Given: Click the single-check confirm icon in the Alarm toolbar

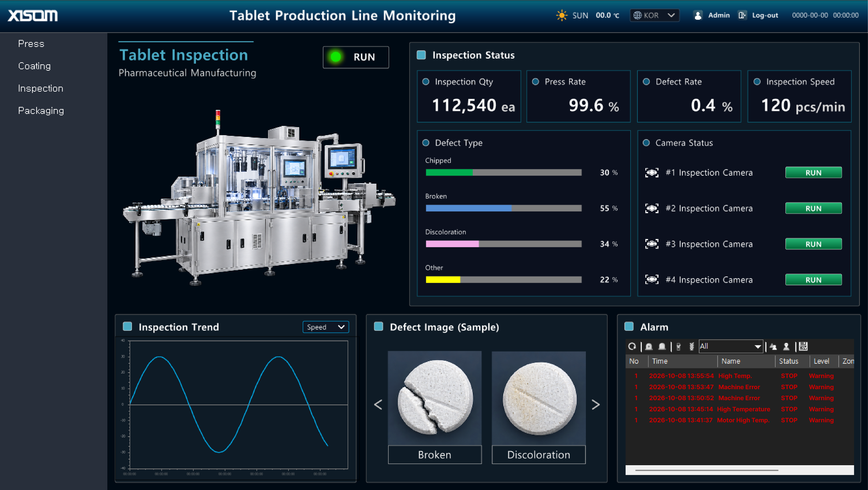Looking at the screenshot, I should [x=679, y=346].
